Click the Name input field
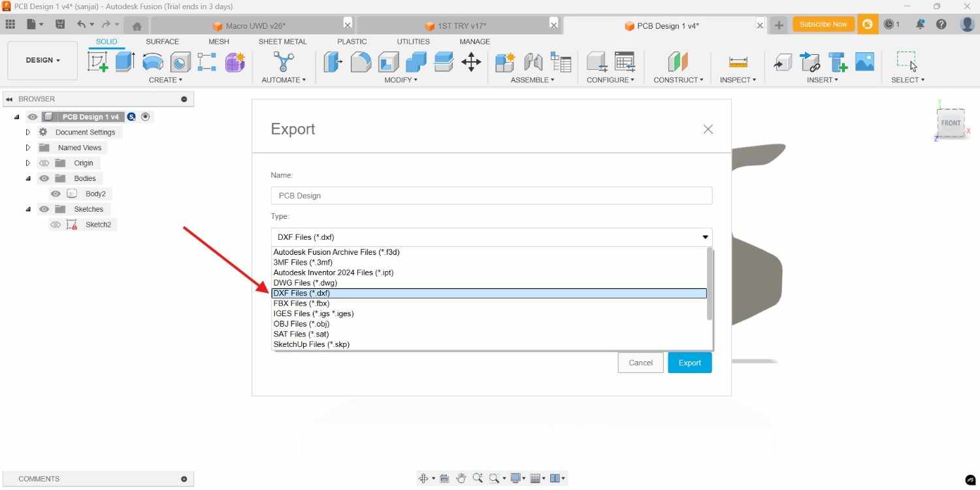980x490 pixels. pyautogui.click(x=491, y=195)
